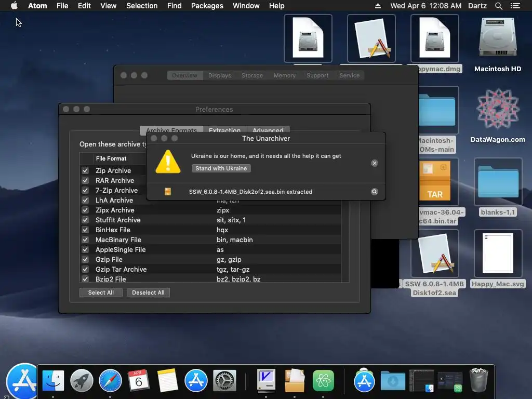This screenshot has height=399, width=532.
Task: Toggle LhA Archive checkbox
Action: (x=85, y=200)
